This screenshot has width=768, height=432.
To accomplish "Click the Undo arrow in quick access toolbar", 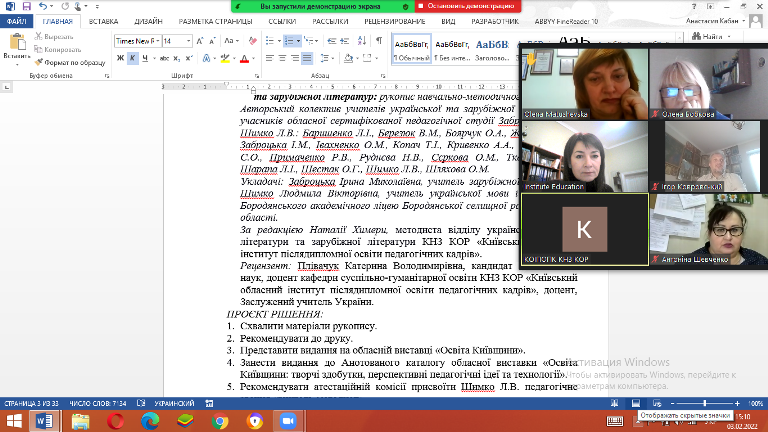I will point(43,6).
